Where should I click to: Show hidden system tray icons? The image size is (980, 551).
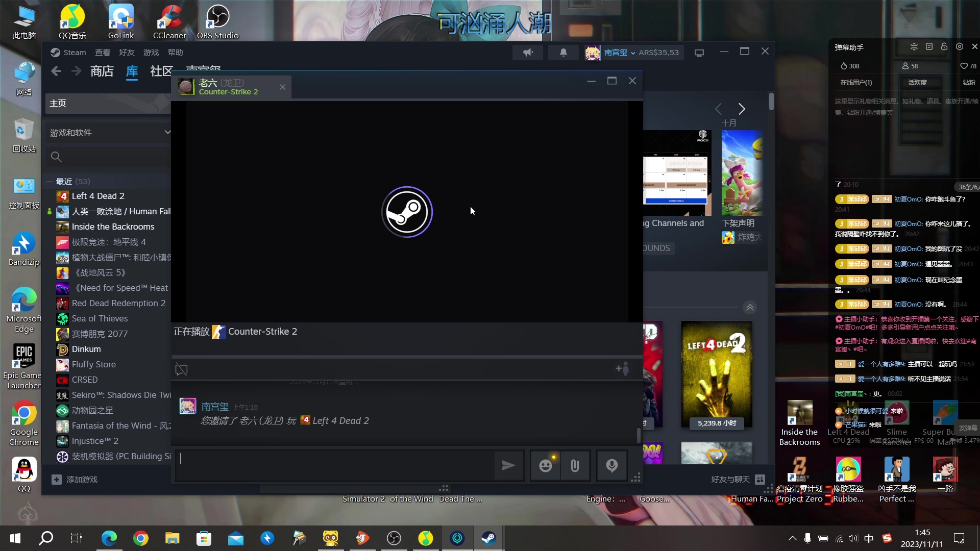[x=792, y=538]
